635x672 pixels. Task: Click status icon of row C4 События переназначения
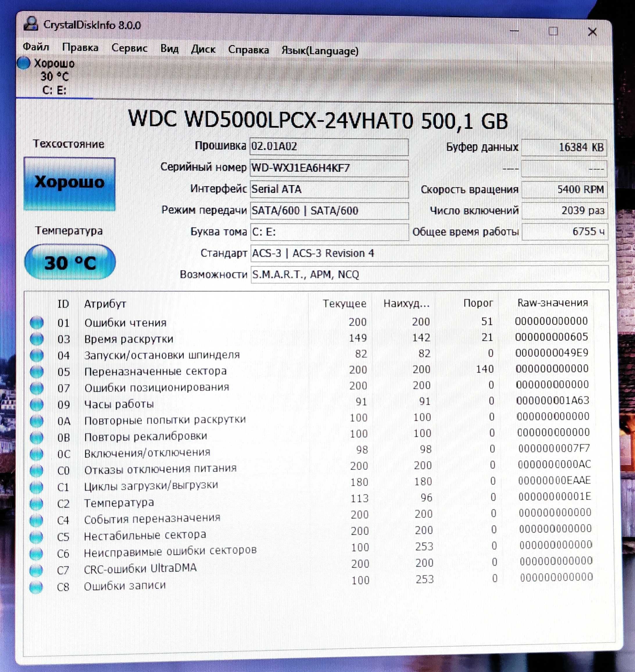pos(36,520)
